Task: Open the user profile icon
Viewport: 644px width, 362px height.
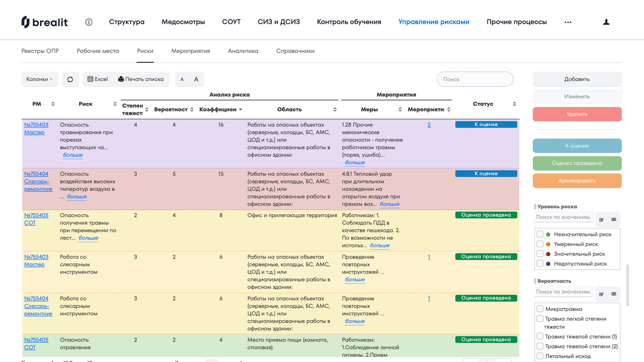Action: pos(606,22)
